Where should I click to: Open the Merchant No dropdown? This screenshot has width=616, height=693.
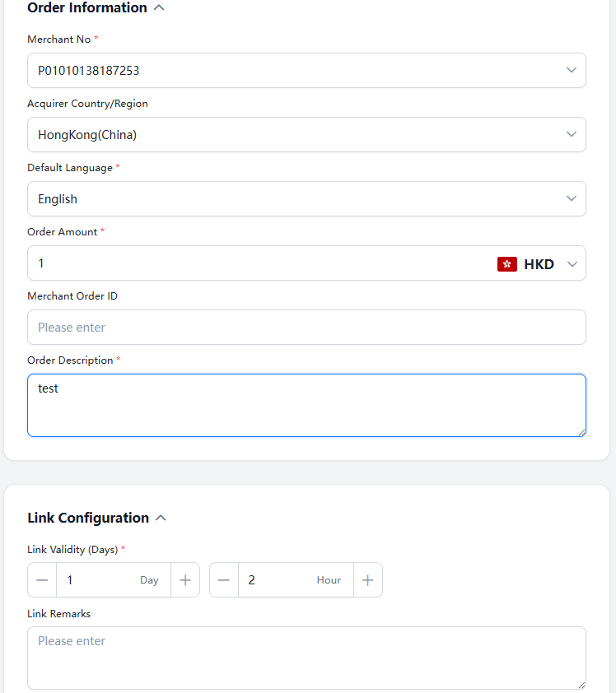572,71
